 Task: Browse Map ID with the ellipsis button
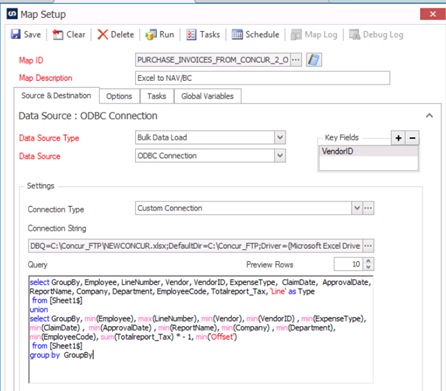(296, 60)
